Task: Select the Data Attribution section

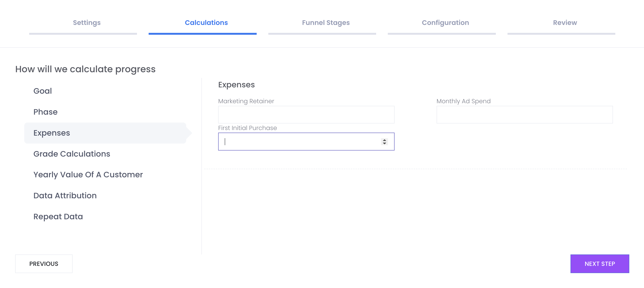Action: pos(65,196)
